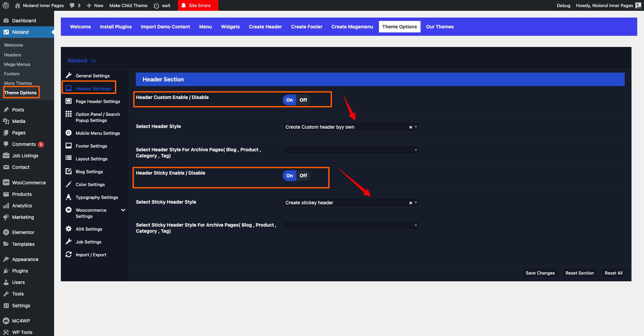644x336 pixels.
Task: Set Header Custom Enable toggle to On
Action: click(289, 100)
